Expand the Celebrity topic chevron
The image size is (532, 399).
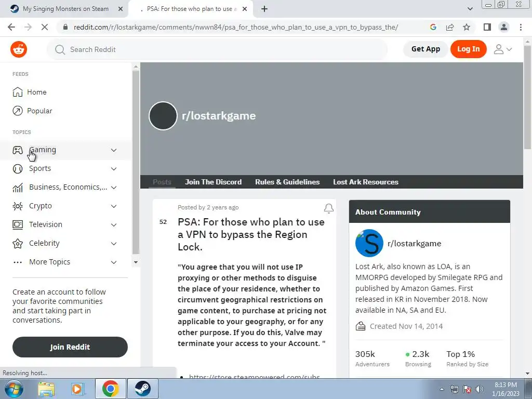point(114,243)
